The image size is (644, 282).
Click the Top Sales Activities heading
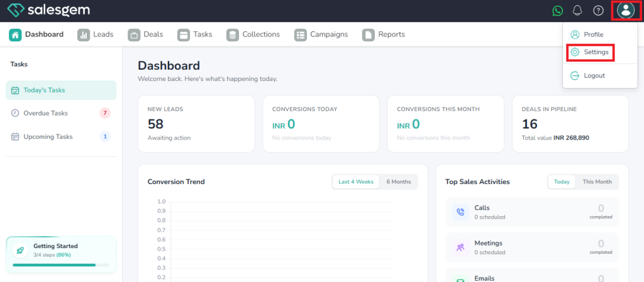pyautogui.click(x=478, y=182)
